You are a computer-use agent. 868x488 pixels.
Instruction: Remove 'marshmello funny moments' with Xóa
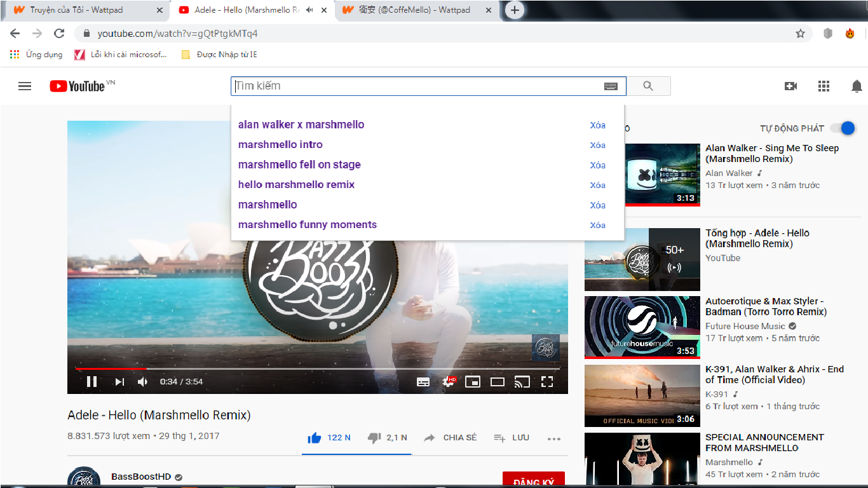pos(597,225)
